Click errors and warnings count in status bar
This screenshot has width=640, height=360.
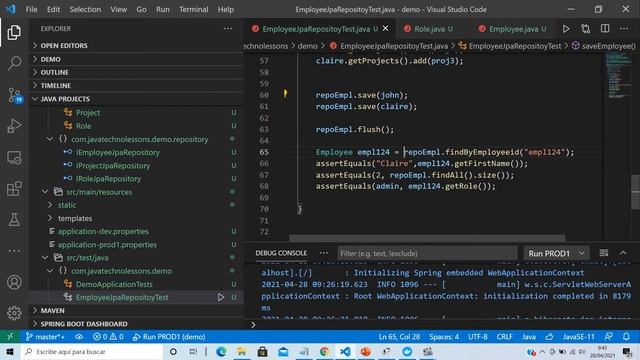point(108,337)
